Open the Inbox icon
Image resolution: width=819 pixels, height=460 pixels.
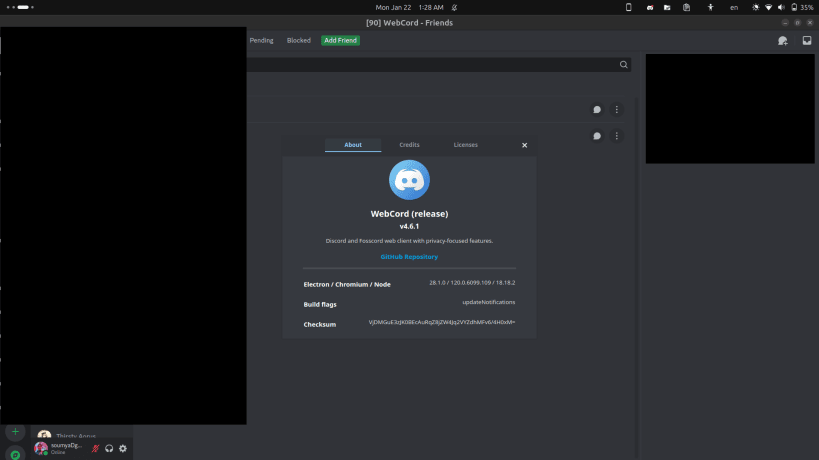pos(807,40)
